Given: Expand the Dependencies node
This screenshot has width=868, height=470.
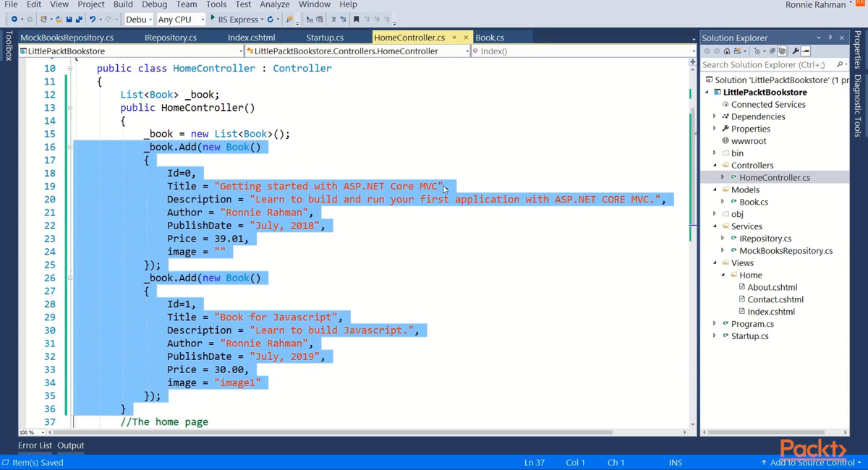Looking at the screenshot, I should pyautogui.click(x=715, y=116).
